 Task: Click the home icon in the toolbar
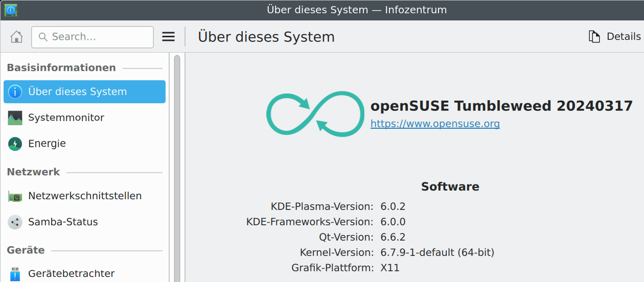[x=16, y=37]
